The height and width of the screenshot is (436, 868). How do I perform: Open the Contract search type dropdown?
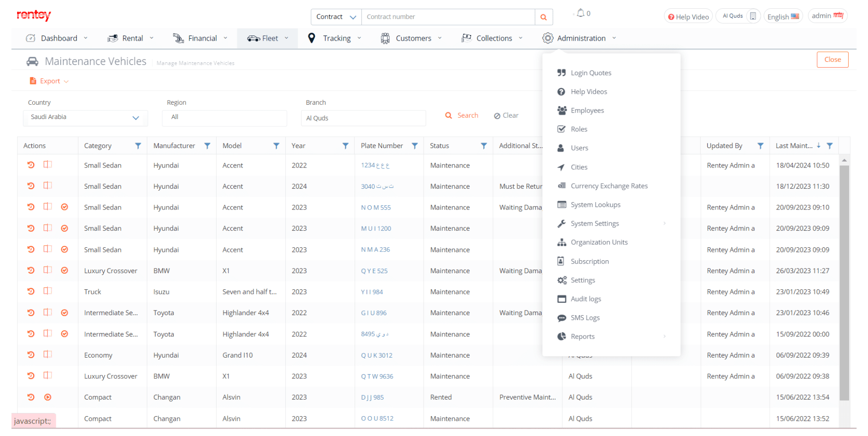[336, 17]
